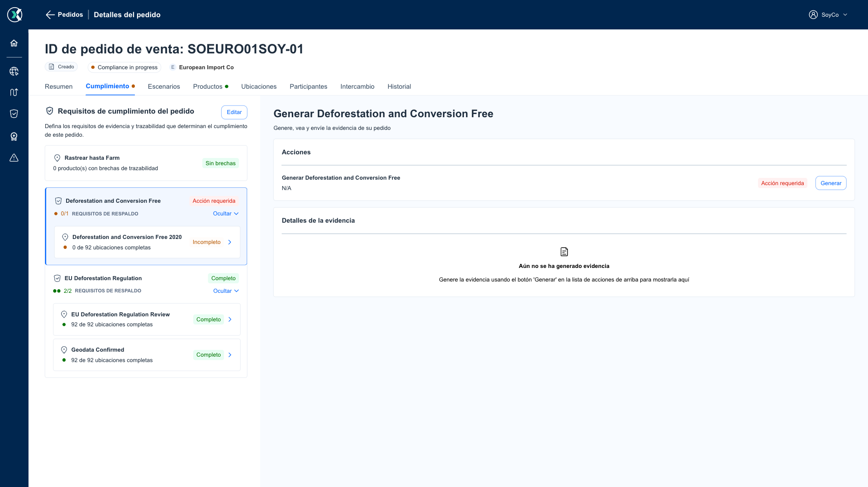This screenshot has width=868, height=487.
Task: Switch to the Resumen tab
Action: click(x=59, y=86)
